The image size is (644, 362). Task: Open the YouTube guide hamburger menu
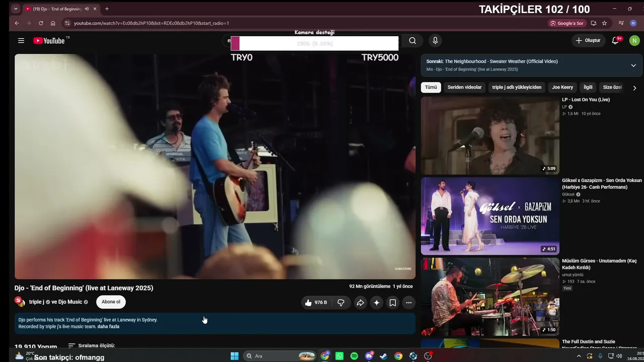point(21,41)
